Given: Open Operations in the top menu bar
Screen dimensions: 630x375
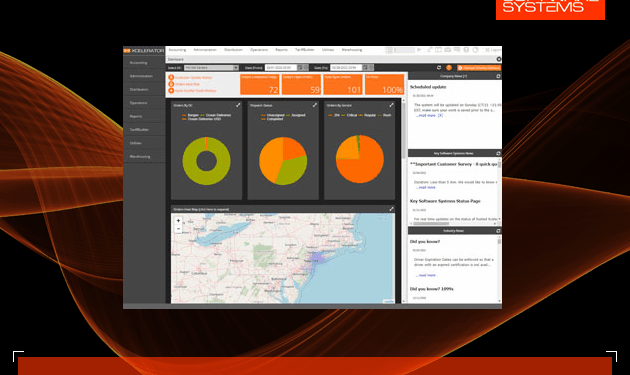Looking at the screenshot, I should click(x=259, y=50).
